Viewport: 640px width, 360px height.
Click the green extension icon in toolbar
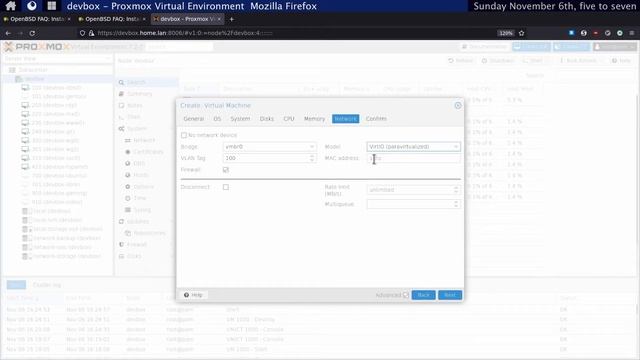tap(620, 33)
